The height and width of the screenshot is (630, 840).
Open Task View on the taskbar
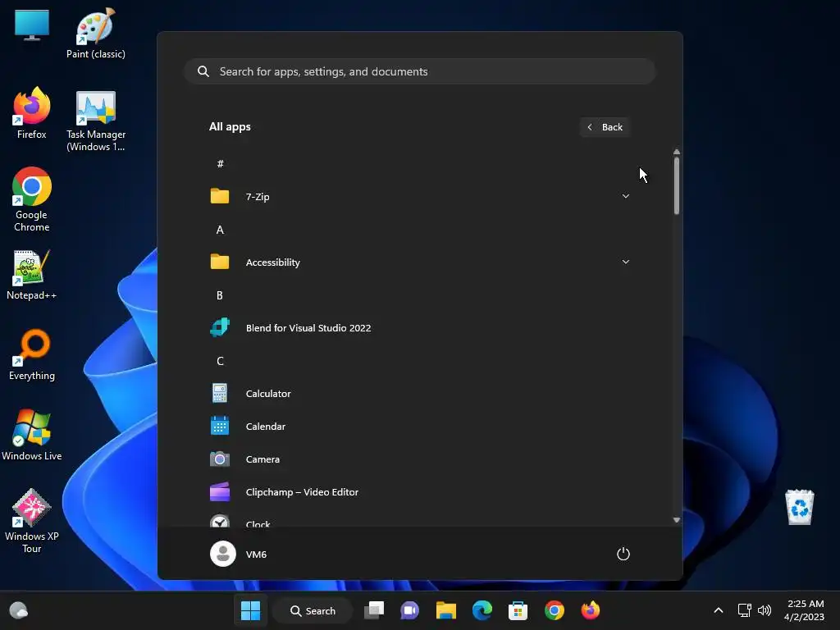(374, 610)
